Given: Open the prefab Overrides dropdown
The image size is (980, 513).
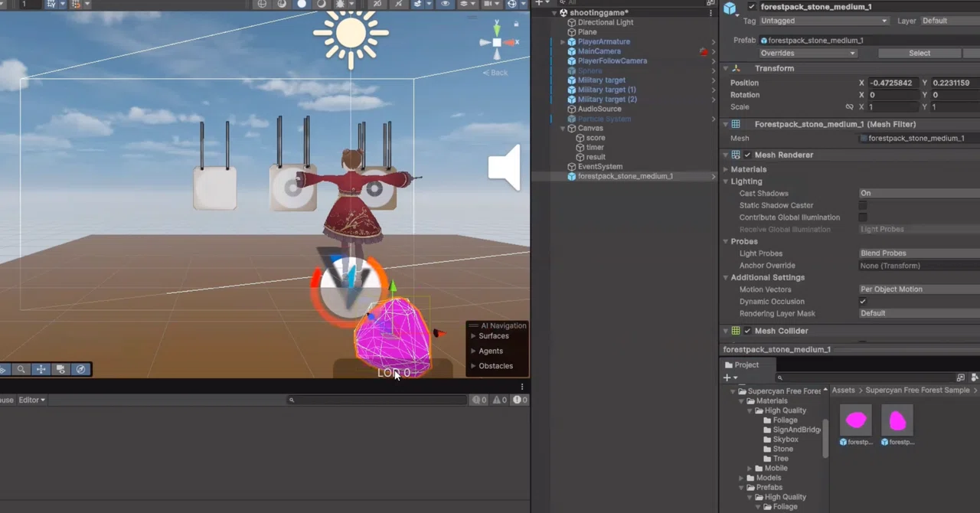Looking at the screenshot, I should coord(808,54).
